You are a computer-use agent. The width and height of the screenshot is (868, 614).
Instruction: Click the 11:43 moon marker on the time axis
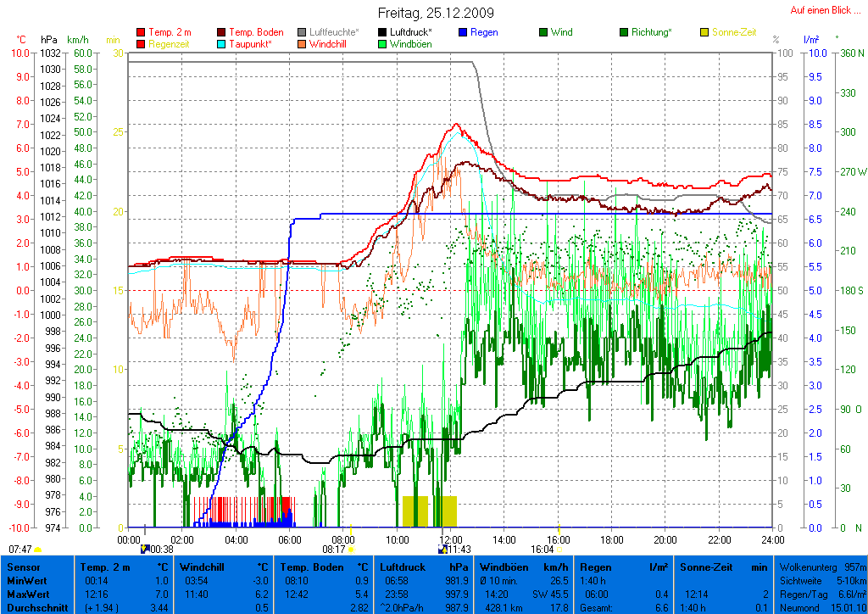pyautogui.click(x=442, y=550)
